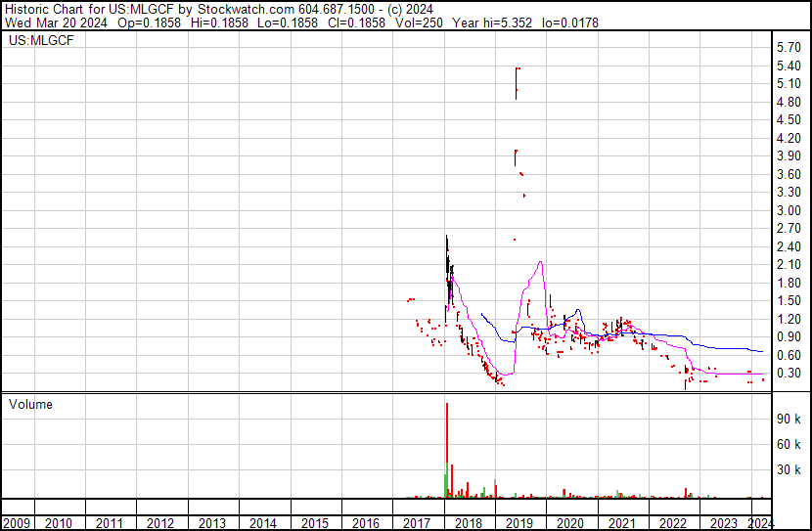Click the 5.40 price axis label
Image resolution: width=812 pixels, height=531 pixels.
789,66
